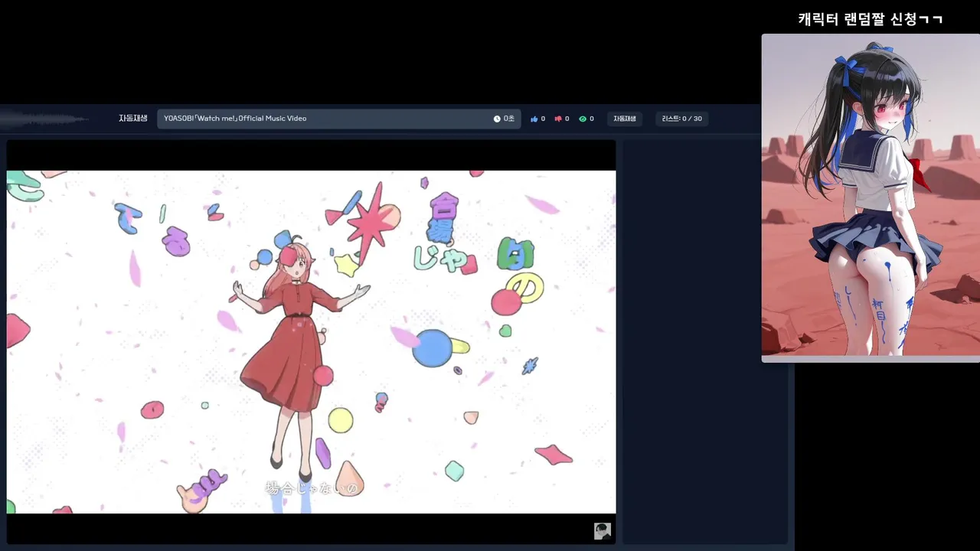Click the thumbs-up like icon

click(534, 119)
